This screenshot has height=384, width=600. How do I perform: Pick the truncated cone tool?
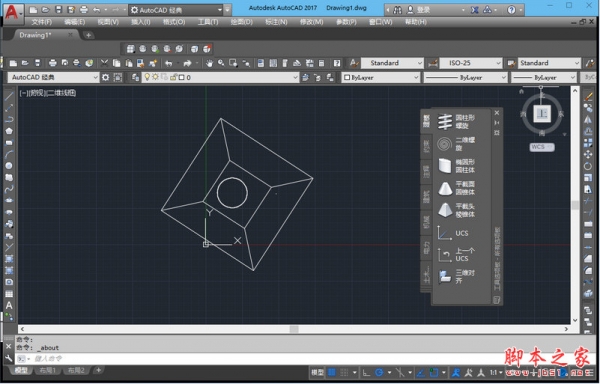pos(445,188)
